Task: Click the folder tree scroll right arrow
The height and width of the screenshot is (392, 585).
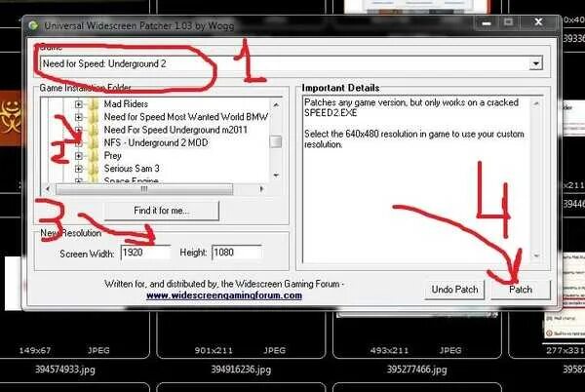Action: [x=261, y=189]
